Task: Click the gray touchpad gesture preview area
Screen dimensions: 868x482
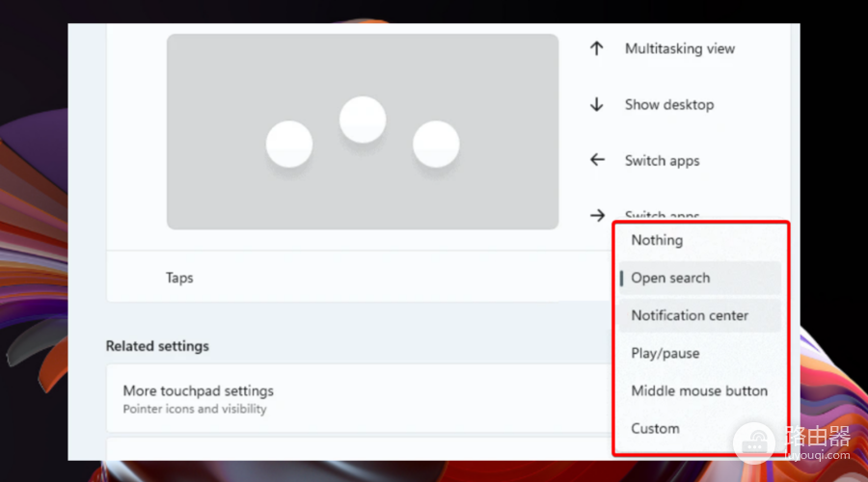Action: (363, 132)
